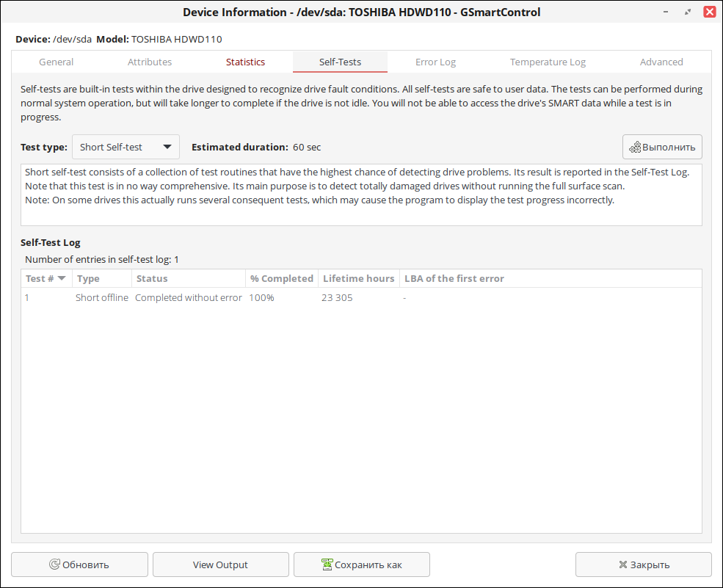Select the Error Log tab

pyautogui.click(x=435, y=62)
